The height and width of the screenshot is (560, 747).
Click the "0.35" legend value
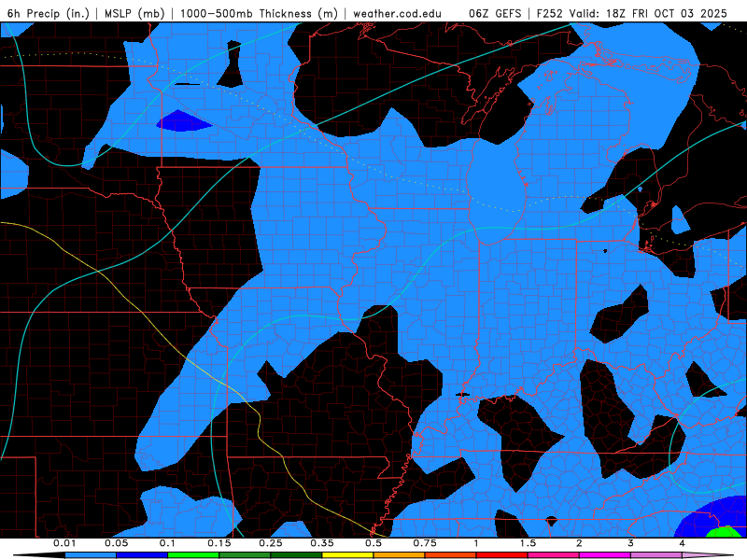point(322,543)
